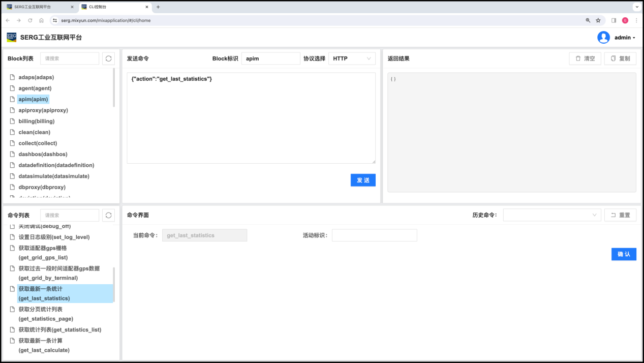This screenshot has height=363, width=644.
Task: Refresh the Block列表 with its reload icon
Action: point(108,58)
